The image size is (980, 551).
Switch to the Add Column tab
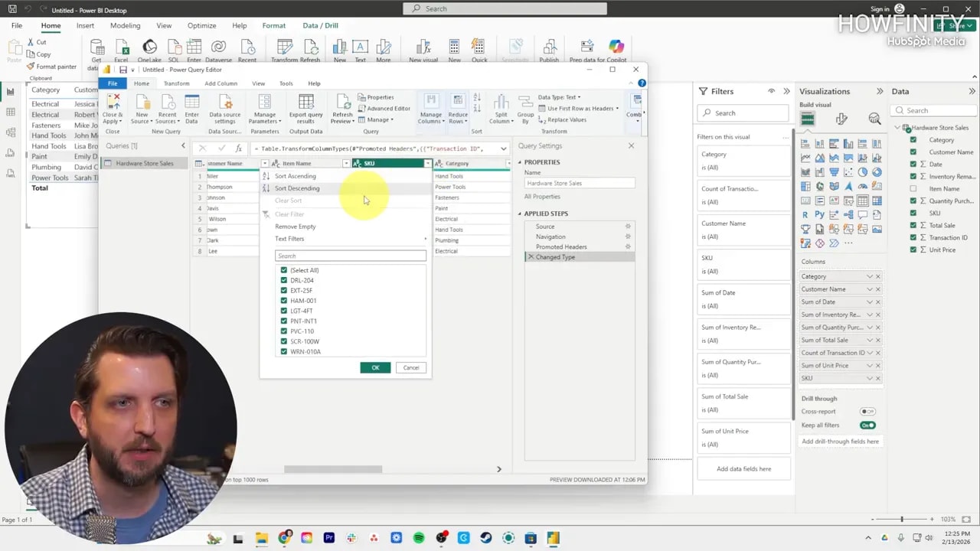point(220,83)
